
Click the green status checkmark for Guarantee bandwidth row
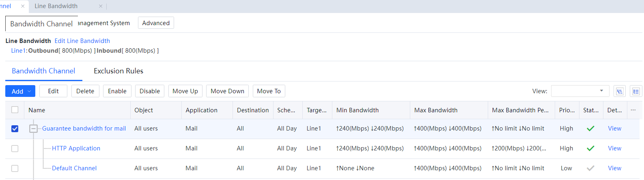(590, 129)
